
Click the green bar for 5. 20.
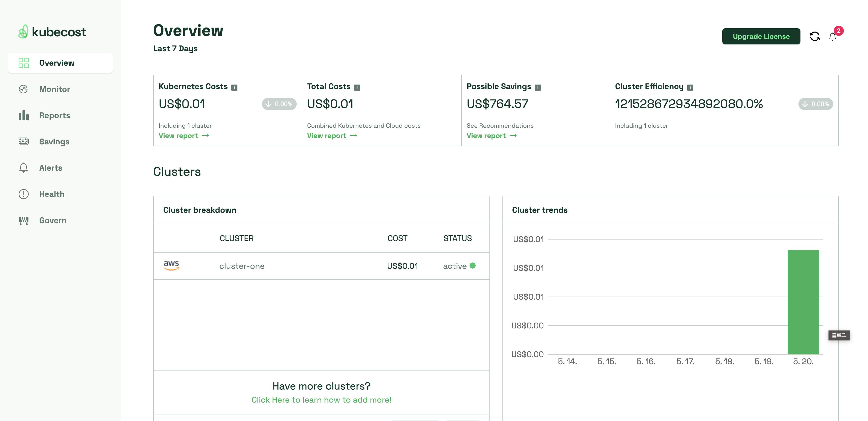point(803,302)
